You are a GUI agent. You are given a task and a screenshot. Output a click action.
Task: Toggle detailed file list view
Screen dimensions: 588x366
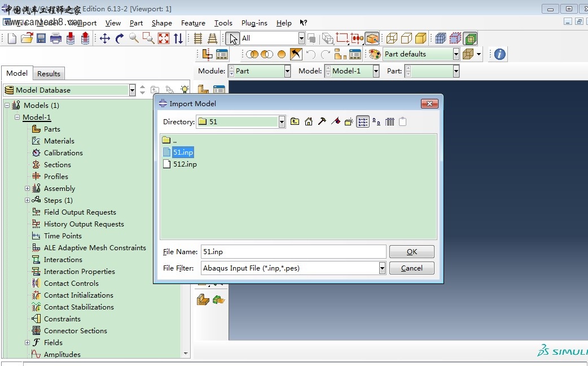389,121
